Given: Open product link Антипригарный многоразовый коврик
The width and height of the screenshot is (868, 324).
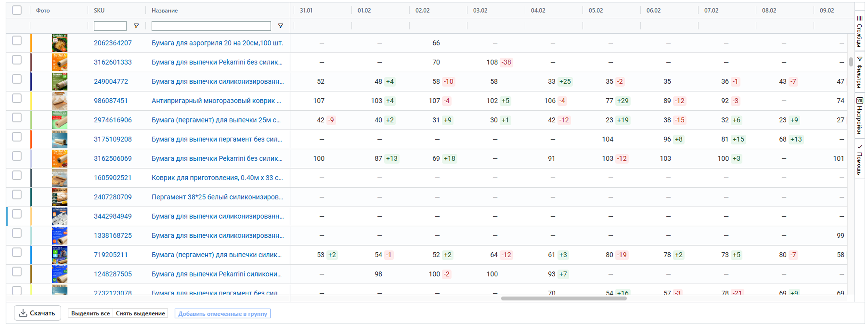Looking at the screenshot, I should click(216, 101).
